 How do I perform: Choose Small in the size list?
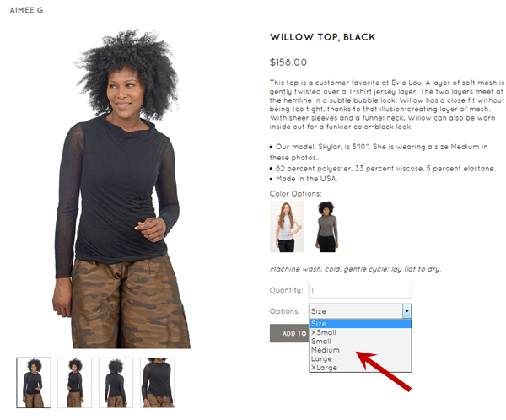[360, 342]
